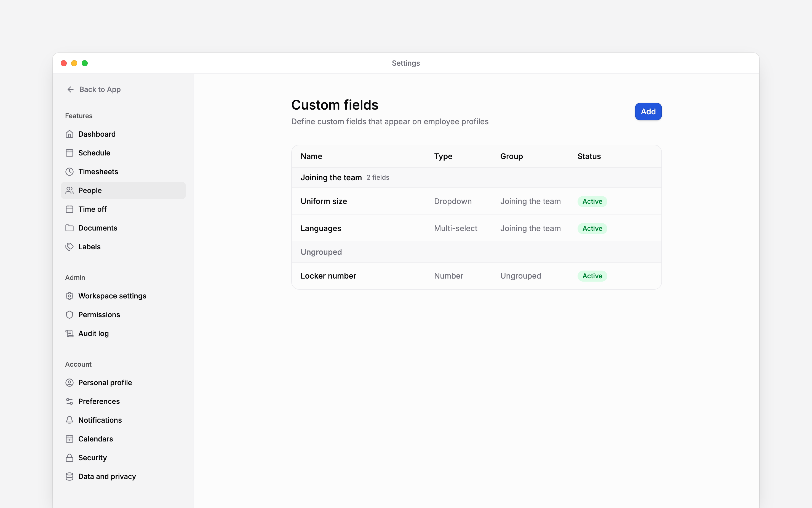Click the Documents folder icon
Screen dimensions: 812x508
click(70, 228)
